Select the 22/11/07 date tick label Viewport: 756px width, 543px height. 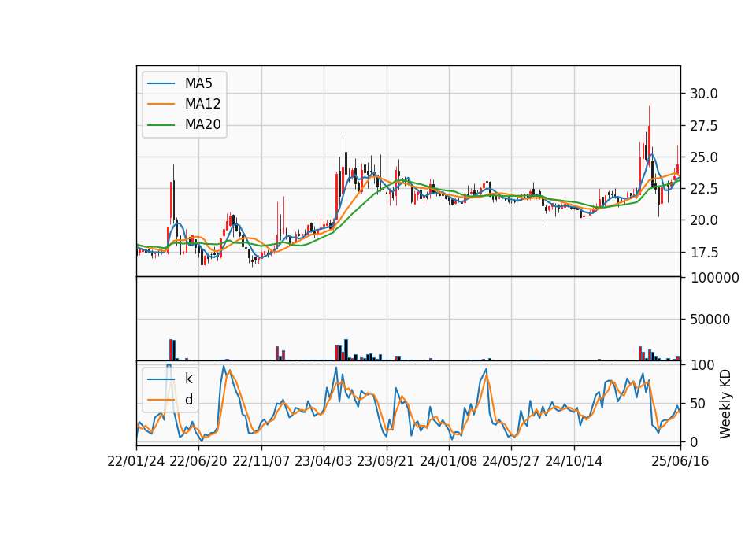click(x=261, y=462)
